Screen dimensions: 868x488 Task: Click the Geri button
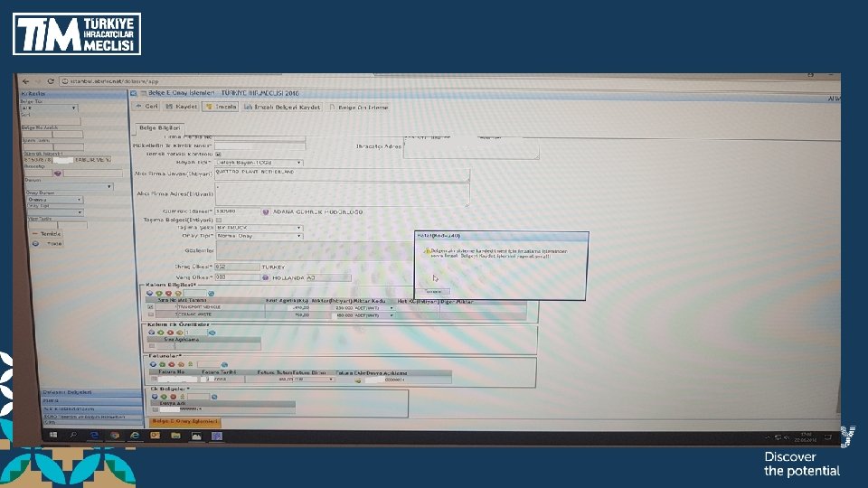tap(146, 107)
